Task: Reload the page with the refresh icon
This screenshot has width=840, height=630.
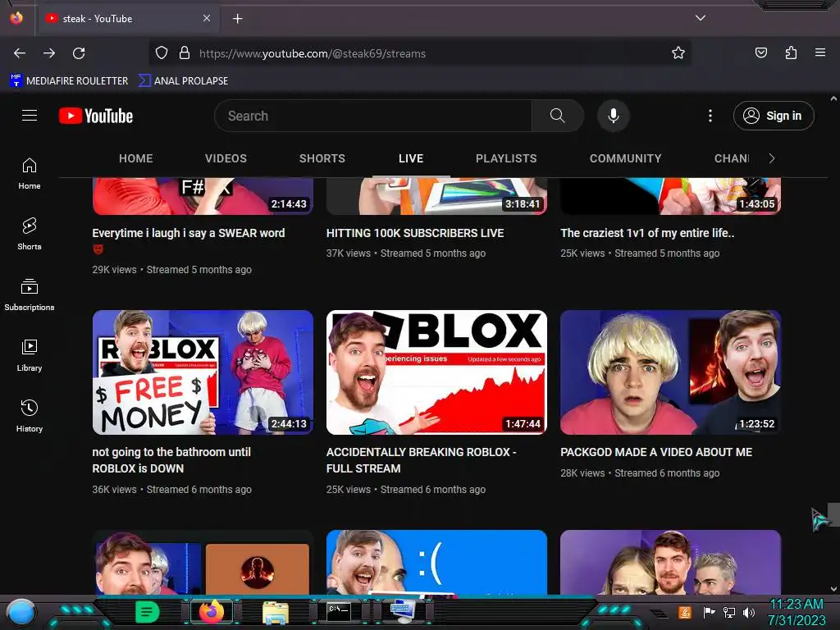Action: (x=79, y=53)
